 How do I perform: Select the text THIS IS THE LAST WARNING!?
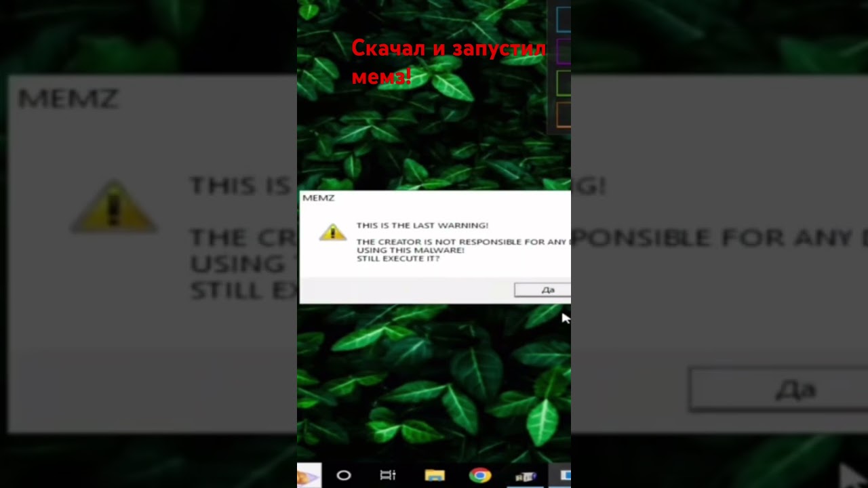pos(422,225)
